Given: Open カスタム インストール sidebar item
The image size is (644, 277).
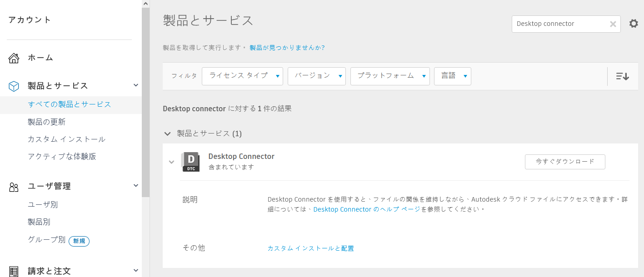Looking at the screenshot, I should pos(66,139).
